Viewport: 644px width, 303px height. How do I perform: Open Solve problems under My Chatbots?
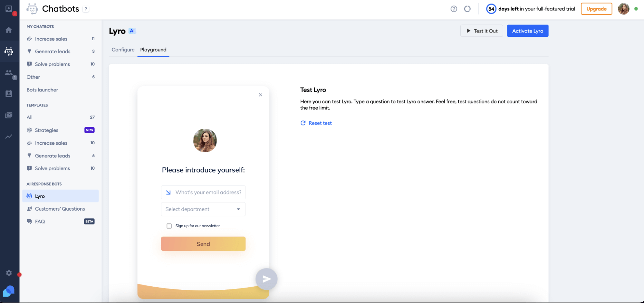[61, 64]
